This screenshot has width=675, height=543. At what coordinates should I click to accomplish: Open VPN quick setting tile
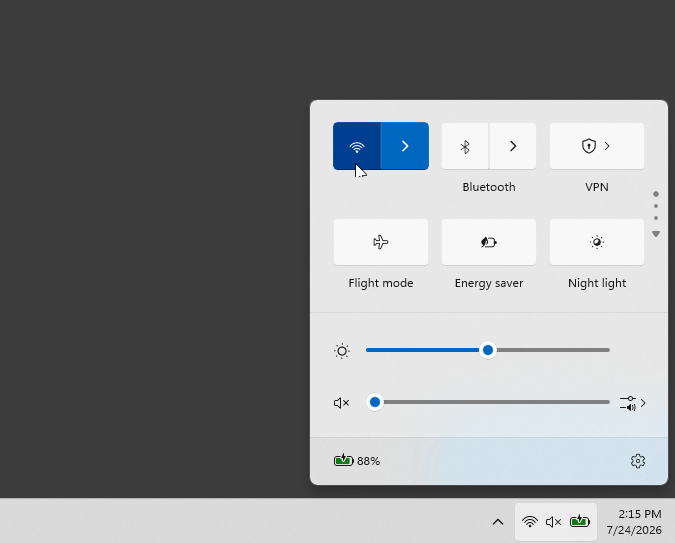597,146
